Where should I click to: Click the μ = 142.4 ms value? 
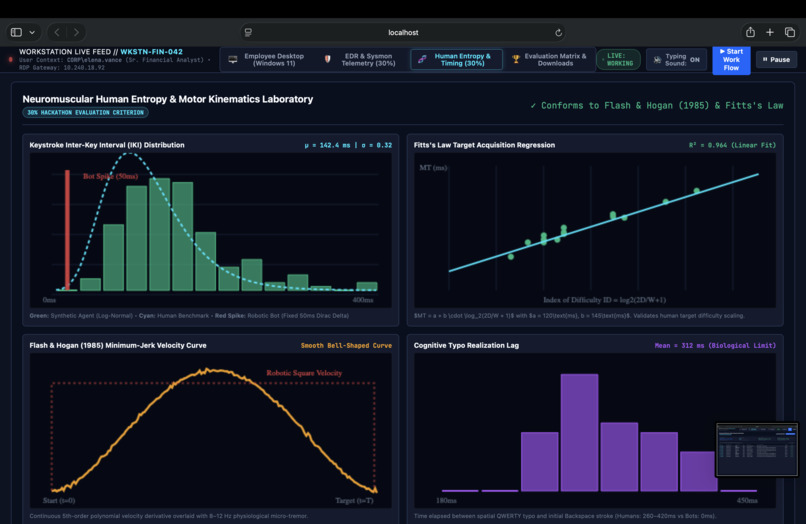pyautogui.click(x=327, y=146)
